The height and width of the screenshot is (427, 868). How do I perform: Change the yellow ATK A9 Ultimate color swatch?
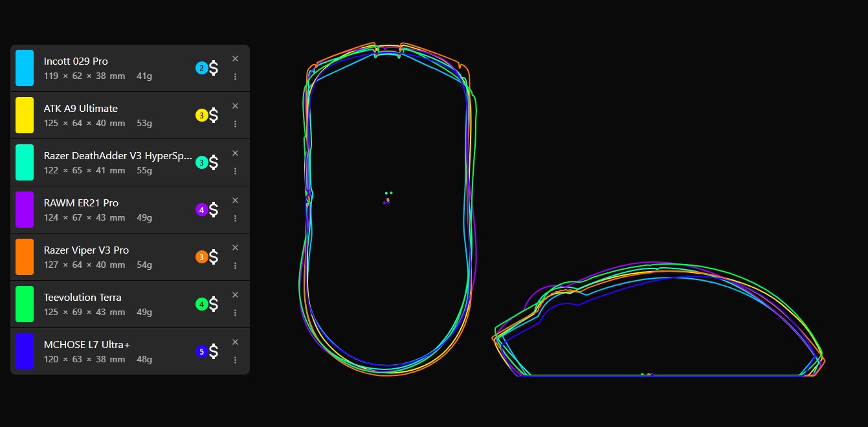[25, 115]
